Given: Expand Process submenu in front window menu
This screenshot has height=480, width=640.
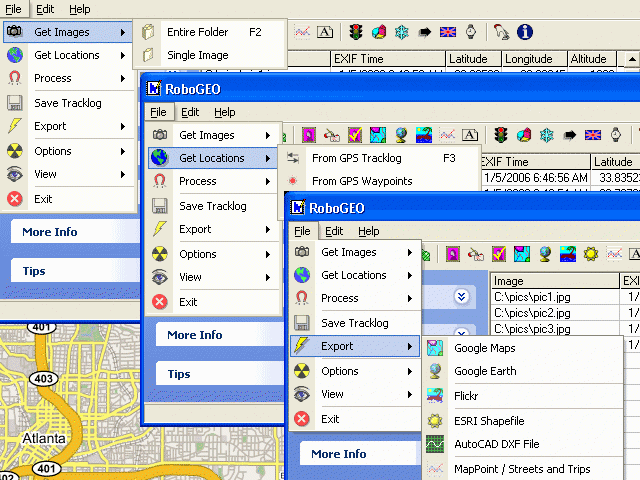Looking at the screenshot, I should point(410,298).
